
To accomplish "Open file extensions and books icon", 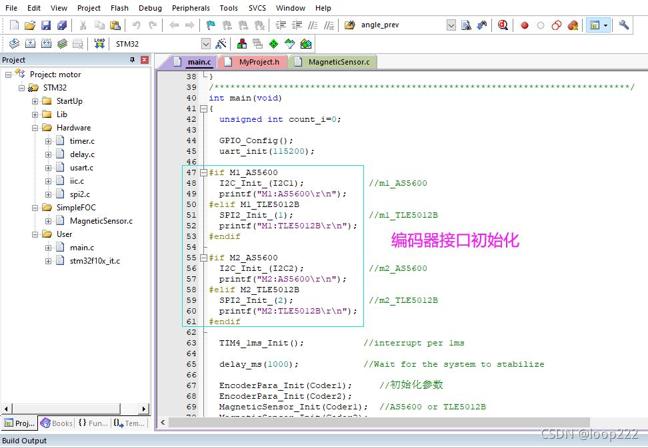I will point(242,43).
